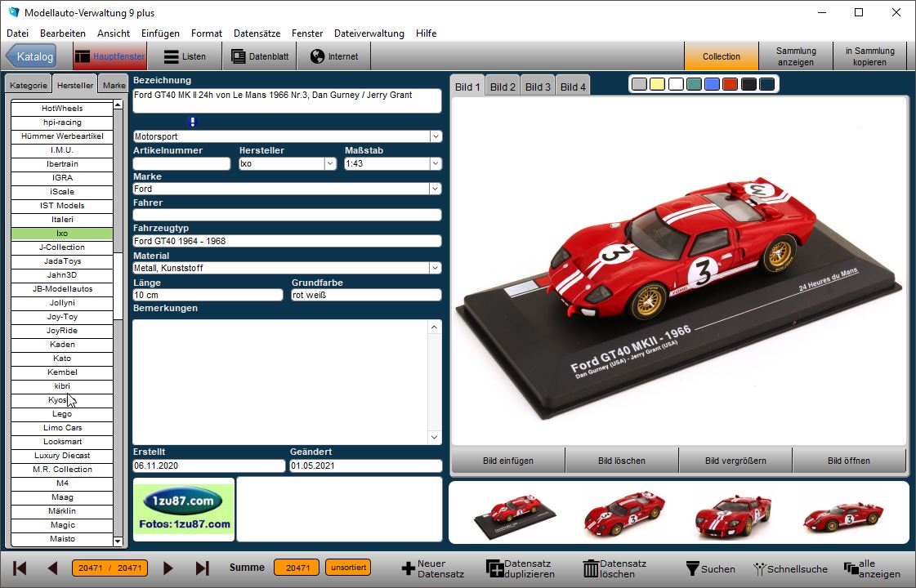This screenshot has width=916, height=588.
Task: Expand the Hersteller dropdown showing Ixo
Action: click(330, 163)
